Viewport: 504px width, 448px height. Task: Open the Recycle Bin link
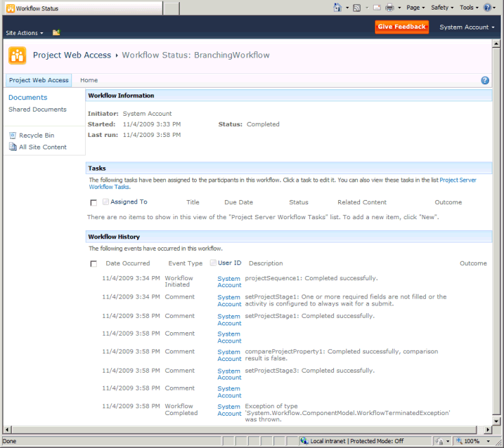click(36, 136)
